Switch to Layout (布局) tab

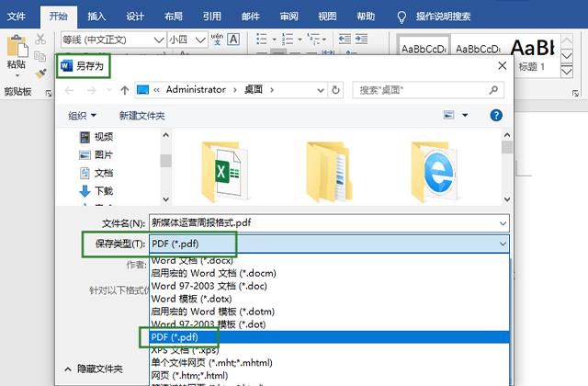tap(174, 17)
